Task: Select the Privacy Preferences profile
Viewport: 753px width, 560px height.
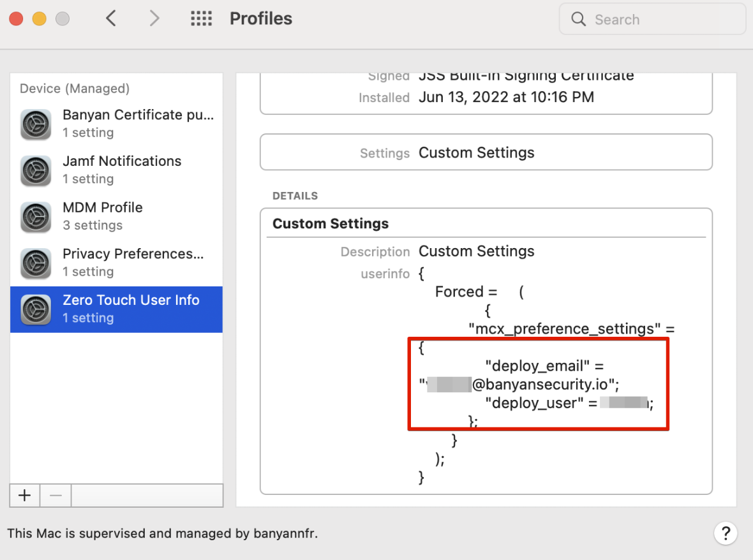Action: 116,263
